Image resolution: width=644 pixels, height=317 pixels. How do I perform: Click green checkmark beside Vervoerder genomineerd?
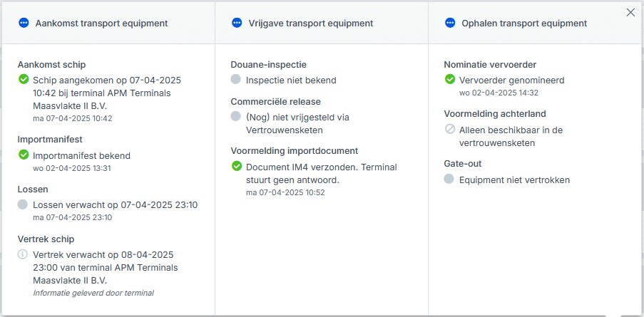(450, 79)
